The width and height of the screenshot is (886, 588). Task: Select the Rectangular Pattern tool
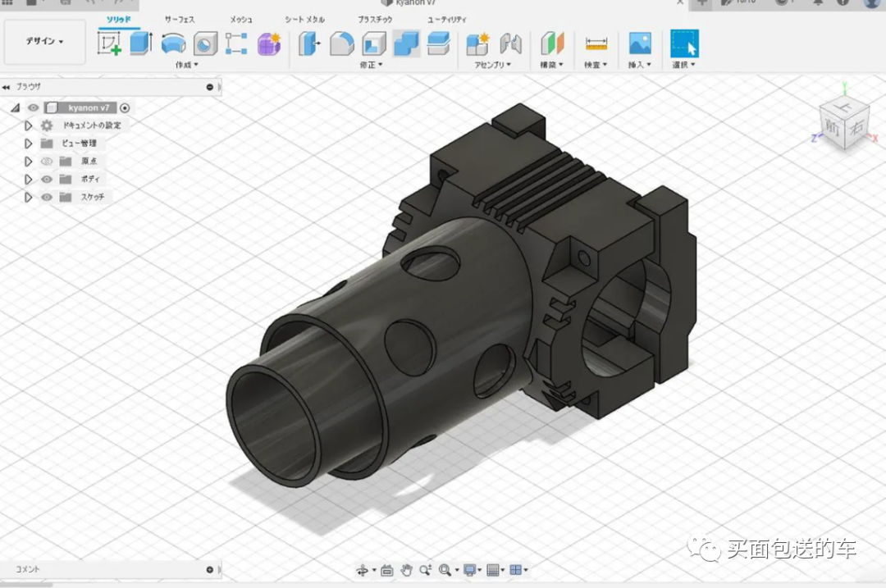(236, 43)
